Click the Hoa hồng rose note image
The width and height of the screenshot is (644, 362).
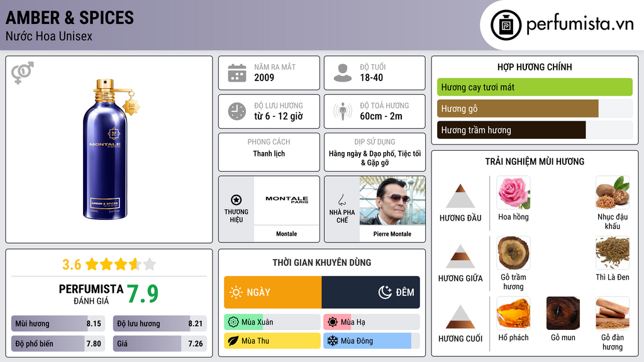(x=513, y=192)
